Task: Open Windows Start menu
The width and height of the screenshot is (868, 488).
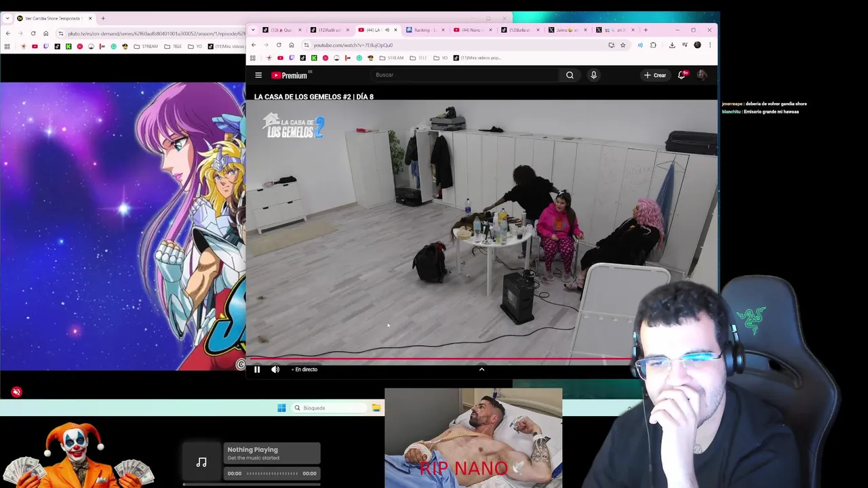Action: click(x=281, y=407)
